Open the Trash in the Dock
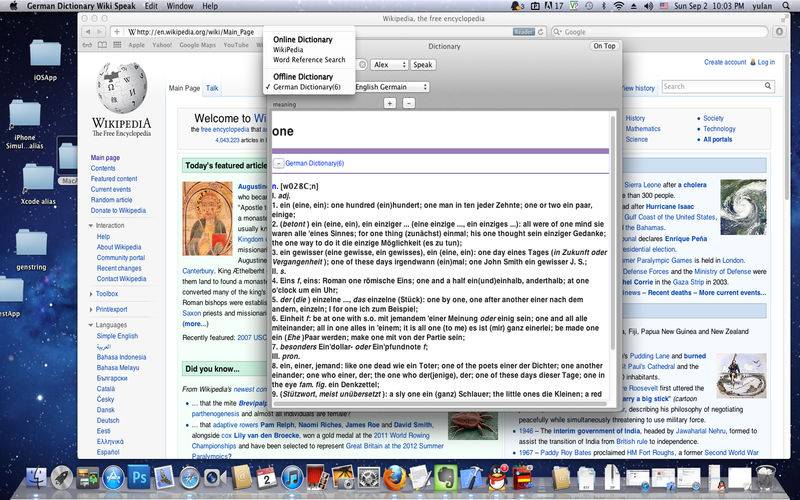The image size is (800, 500). coord(765,478)
